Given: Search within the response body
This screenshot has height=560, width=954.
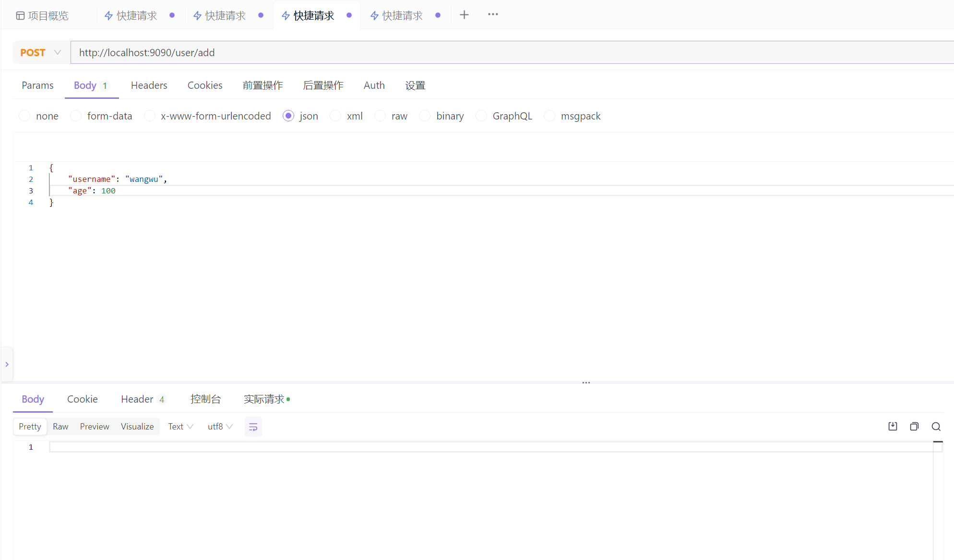Looking at the screenshot, I should [936, 427].
